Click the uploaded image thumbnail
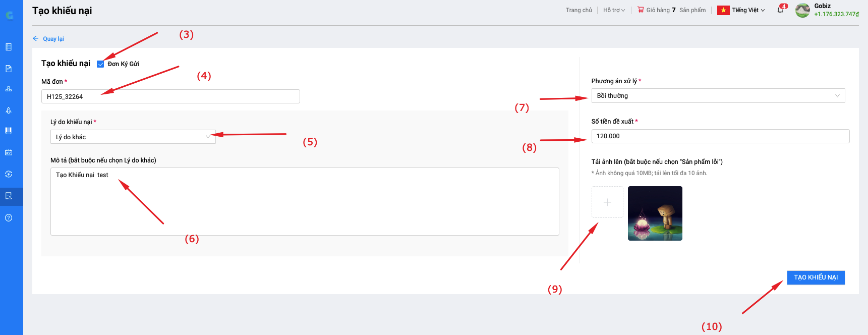This screenshot has width=868, height=335. (x=655, y=213)
